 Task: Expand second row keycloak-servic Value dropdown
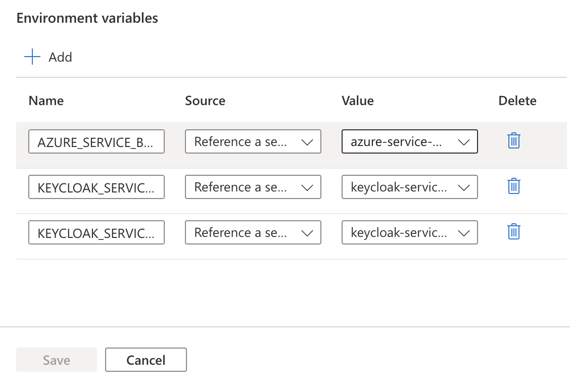coord(410,187)
